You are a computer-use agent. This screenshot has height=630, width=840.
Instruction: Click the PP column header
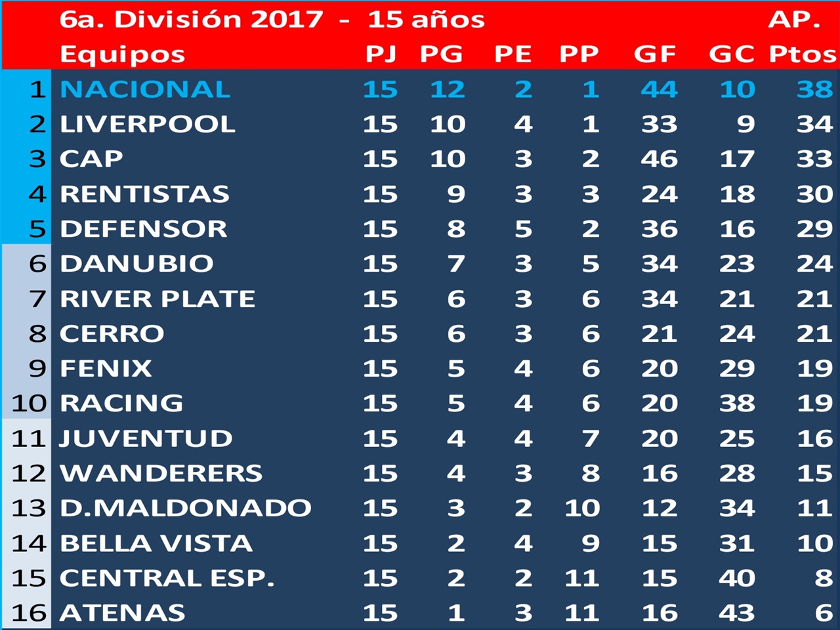point(579,54)
